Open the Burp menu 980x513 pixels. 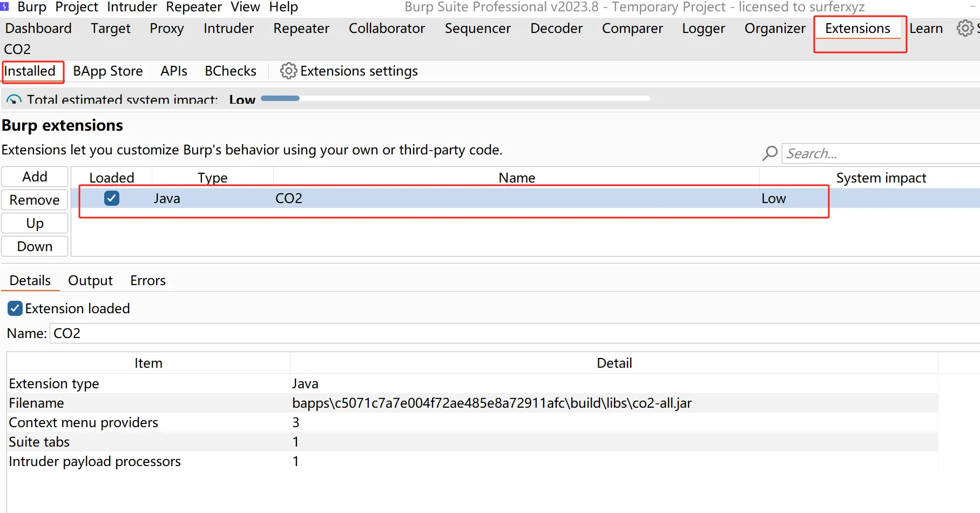point(32,7)
